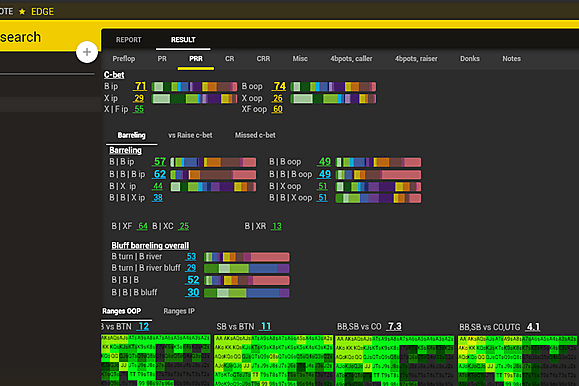Image resolution: width=579 pixels, height=386 pixels.
Task: Click the C-bet heading link
Action: point(114,75)
